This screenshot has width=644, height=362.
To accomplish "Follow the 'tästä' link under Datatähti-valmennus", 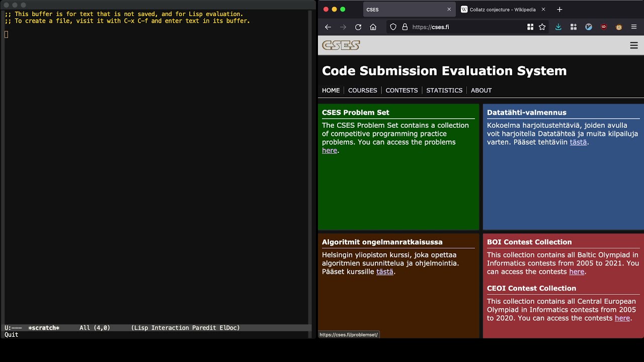I will point(578,142).
